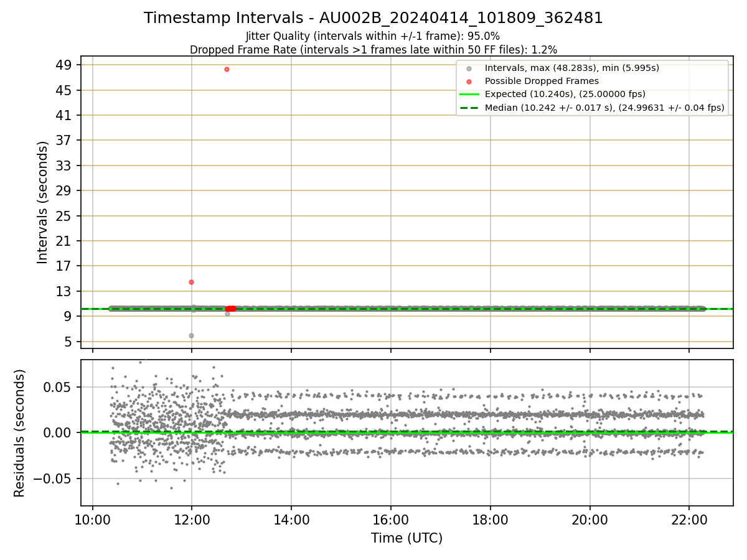This screenshot has width=747, height=560.
Task: Select legend entry 'Expected (10.240s), (25.00000 fps)'
Action: (x=565, y=94)
